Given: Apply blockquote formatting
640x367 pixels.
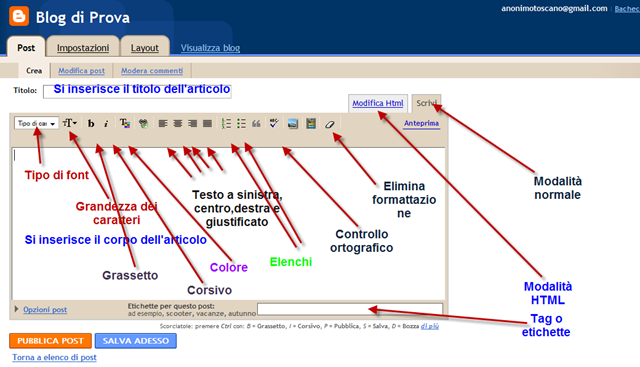Looking at the screenshot, I should point(256,123).
